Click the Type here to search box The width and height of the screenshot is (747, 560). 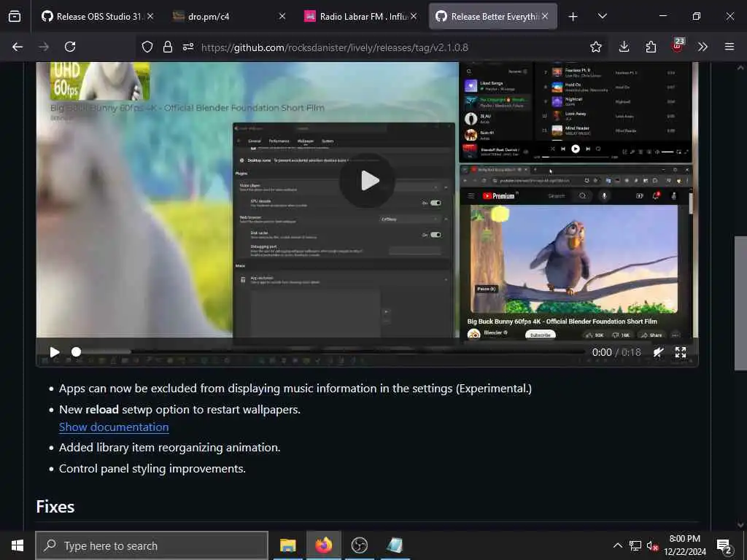click(152, 545)
